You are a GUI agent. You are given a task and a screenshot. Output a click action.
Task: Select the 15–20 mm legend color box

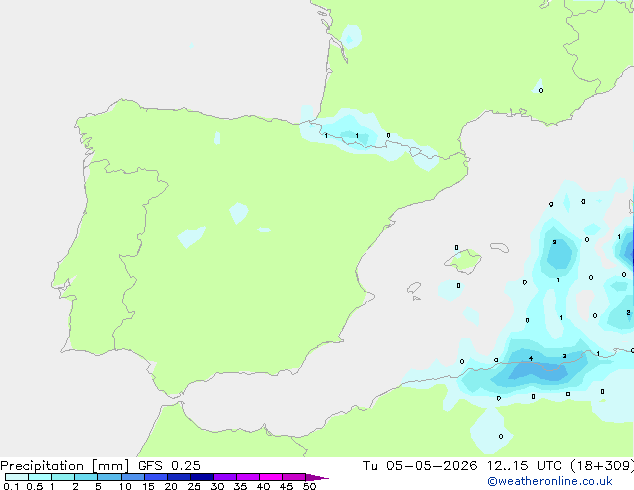pyautogui.click(x=155, y=477)
